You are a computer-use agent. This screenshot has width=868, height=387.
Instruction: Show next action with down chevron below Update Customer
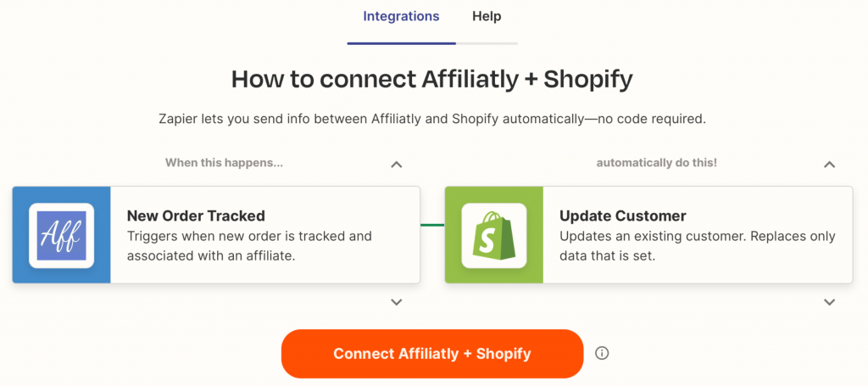[x=829, y=302]
